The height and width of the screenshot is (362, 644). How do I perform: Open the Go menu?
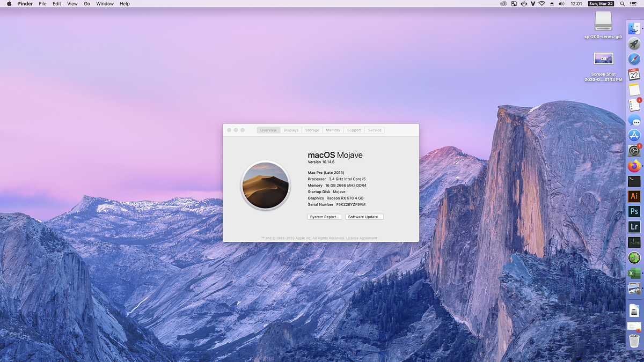pyautogui.click(x=87, y=4)
